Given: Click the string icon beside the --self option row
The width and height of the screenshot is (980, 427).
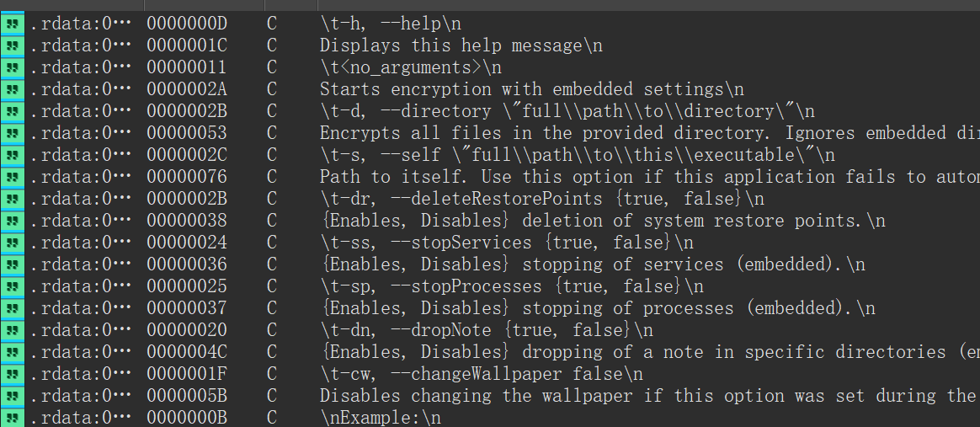Looking at the screenshot, I should [x=13, y=155].
